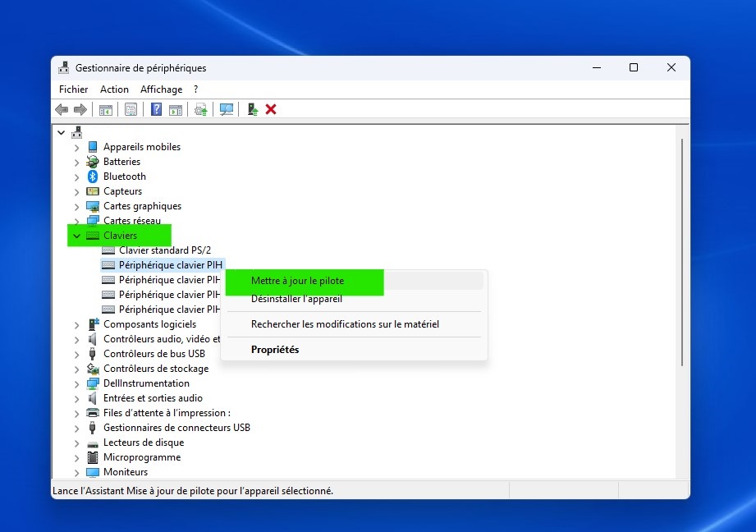Click the Add drivers toolbar icon
This screenshot has width=756, height=532.
(252, 109)
